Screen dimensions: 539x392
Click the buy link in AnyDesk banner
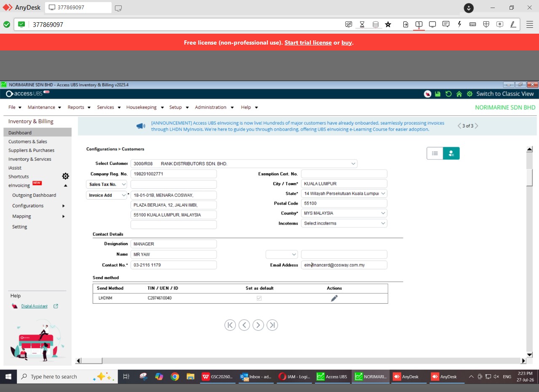pos(347,42)
